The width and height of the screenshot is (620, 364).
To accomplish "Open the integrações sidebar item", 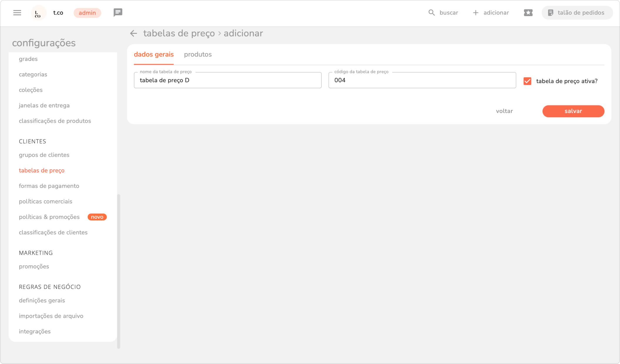I will coord(35,331).
